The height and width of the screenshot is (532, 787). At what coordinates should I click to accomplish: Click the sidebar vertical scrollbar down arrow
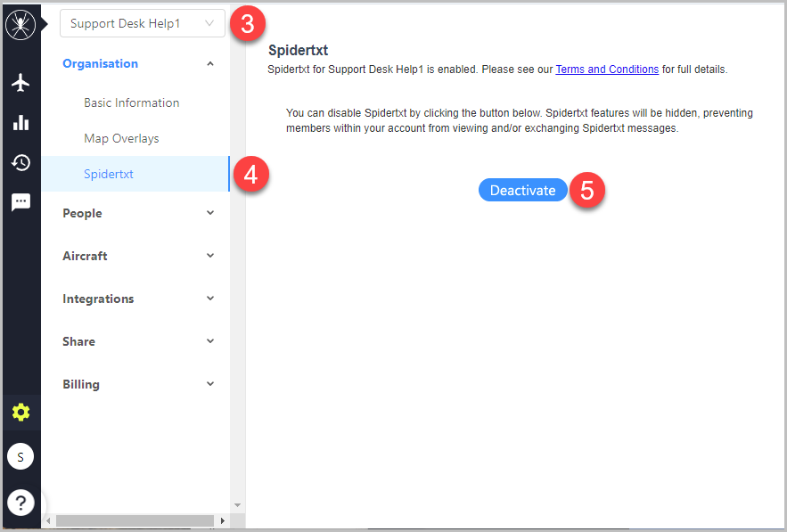coord(237,505)
